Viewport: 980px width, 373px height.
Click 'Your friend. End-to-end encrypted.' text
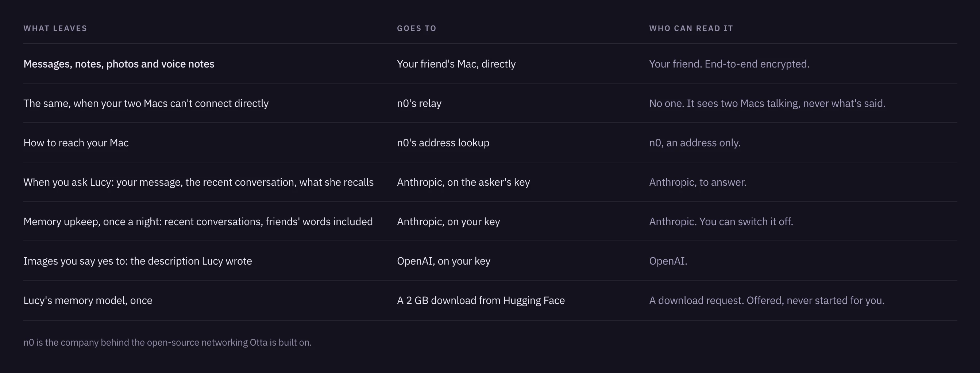click(729, 64)
